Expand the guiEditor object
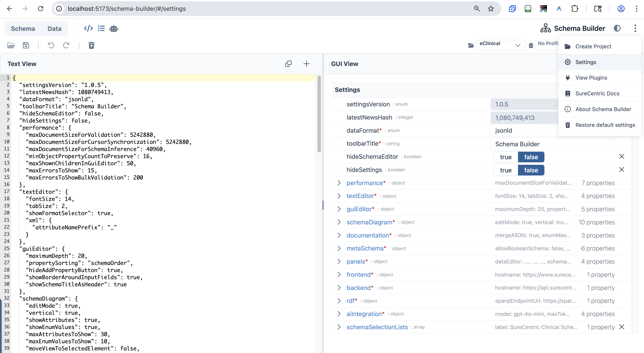Viewport: 644px width, 353px height. (x=339, y=209)
